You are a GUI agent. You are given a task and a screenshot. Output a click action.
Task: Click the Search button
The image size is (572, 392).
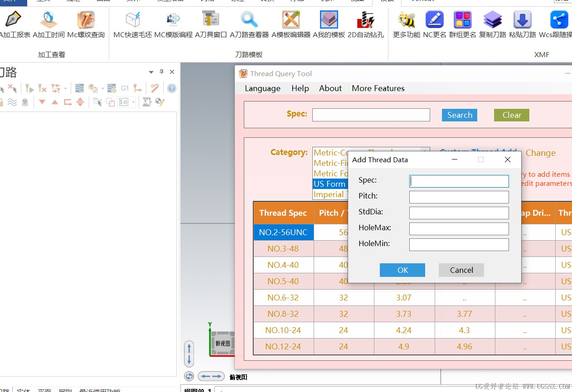click(460, 115)
